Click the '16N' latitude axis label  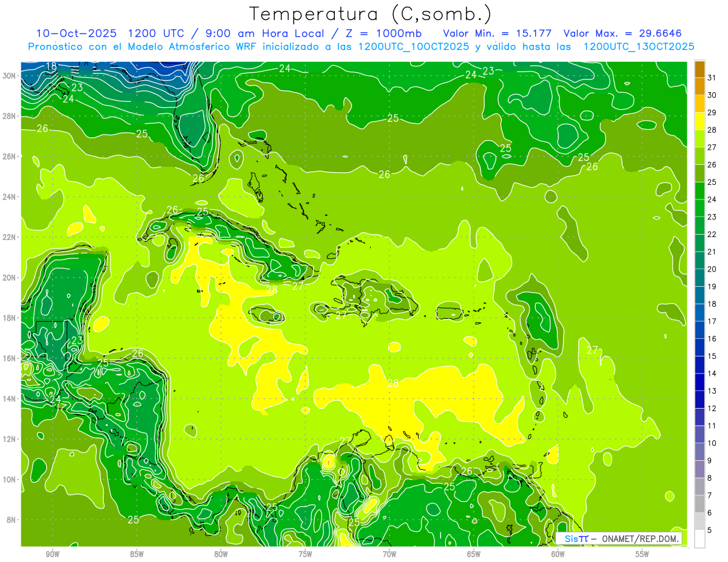(10, 358)
